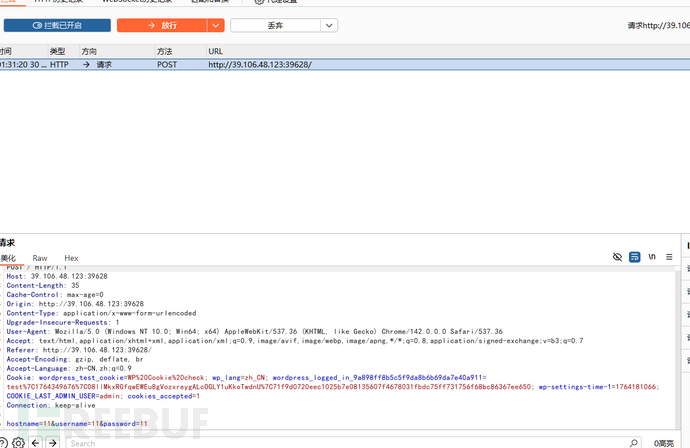Go to the next search match arrow
The height and width of the screenshot is (448, 690).
click(x=53, y=442)
